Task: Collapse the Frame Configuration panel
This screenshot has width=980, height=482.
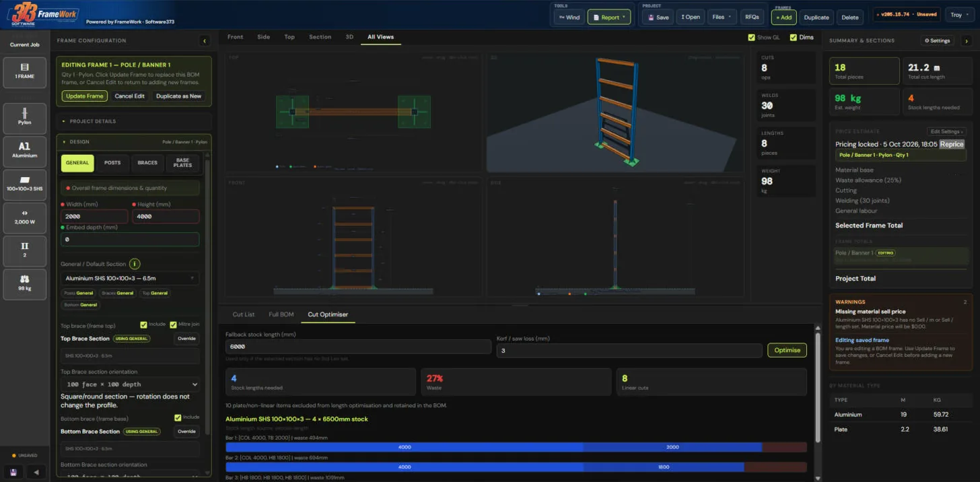Action: click(x=205, y=41)
